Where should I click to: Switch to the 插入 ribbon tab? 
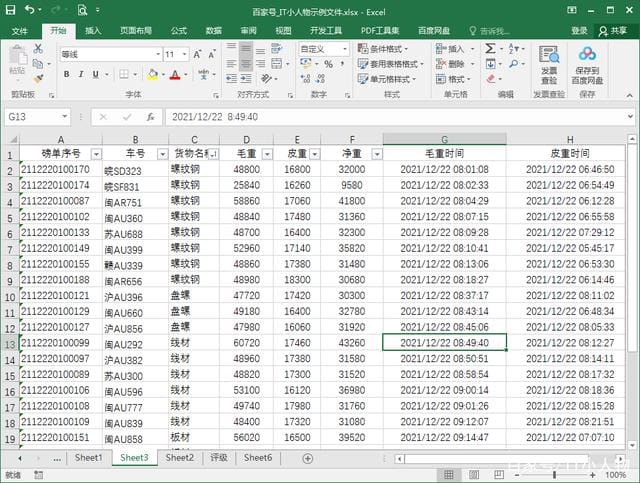pyautogui.click(x=93, y=31)
